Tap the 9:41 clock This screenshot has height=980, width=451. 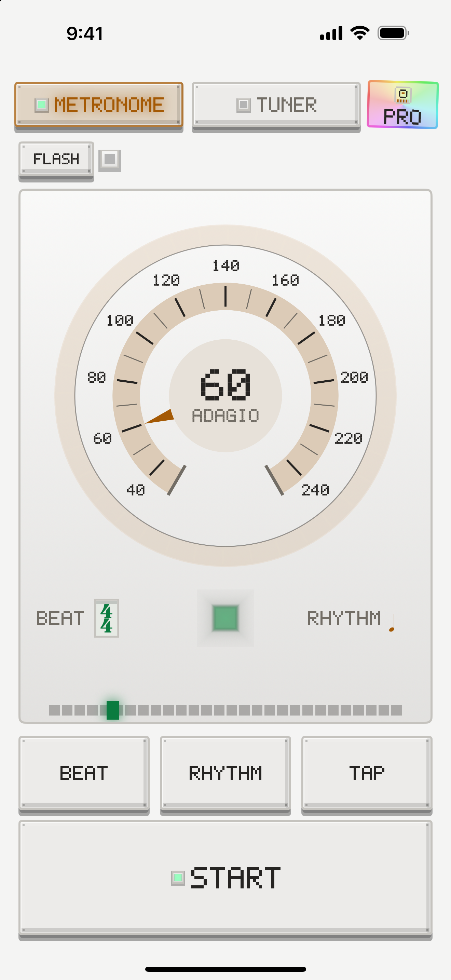tap(85, 33)
